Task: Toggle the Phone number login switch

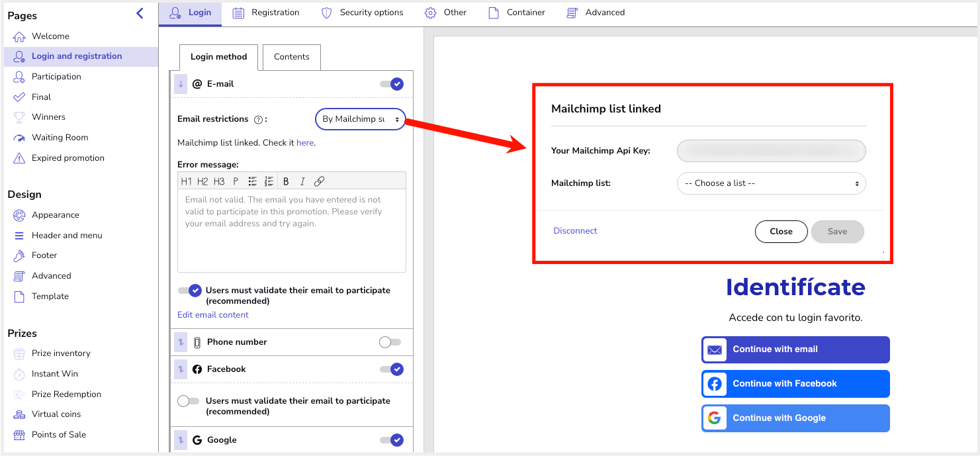Action: [390, 342]
